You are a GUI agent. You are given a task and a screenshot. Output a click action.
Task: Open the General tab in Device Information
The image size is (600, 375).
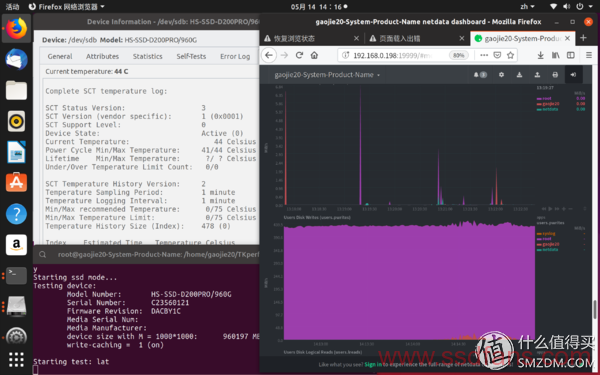coord(60,56)
